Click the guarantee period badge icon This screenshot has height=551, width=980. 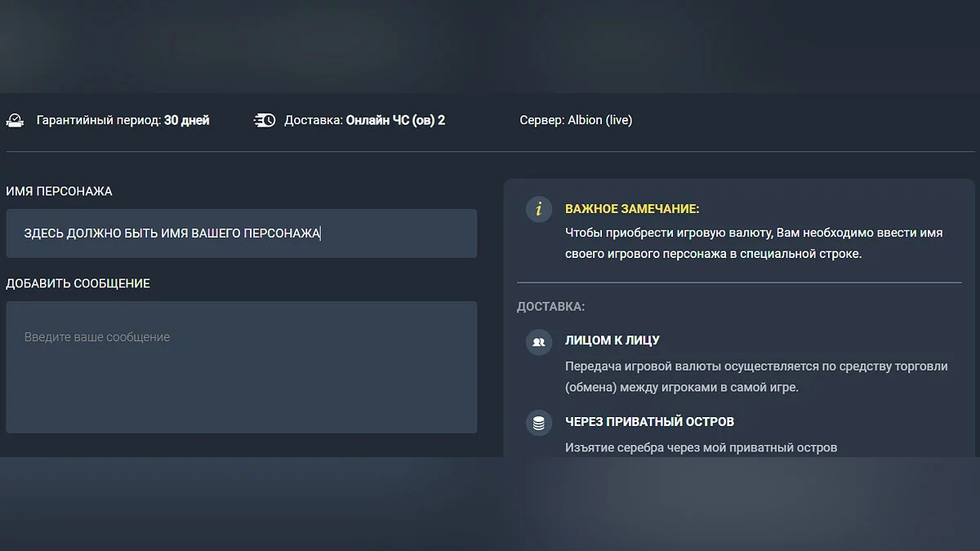pyautogui.click(x=15, y=120)
